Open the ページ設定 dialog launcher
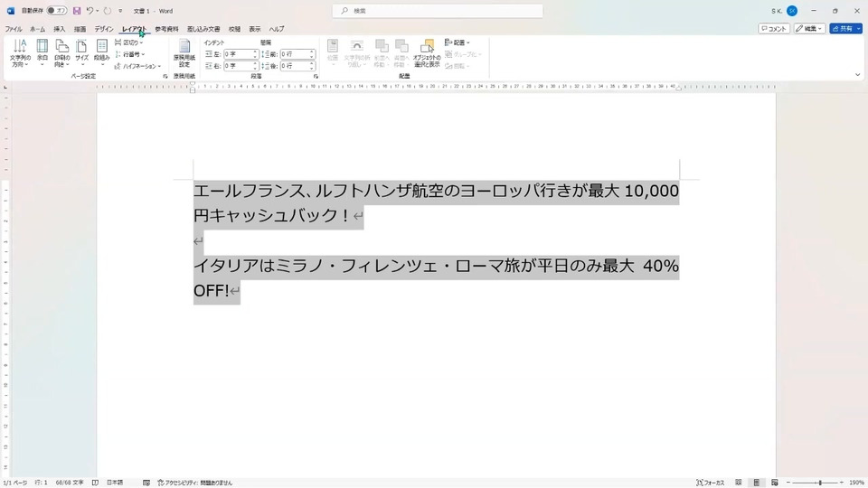The image size is (868, 488). [x=165, y=76]
